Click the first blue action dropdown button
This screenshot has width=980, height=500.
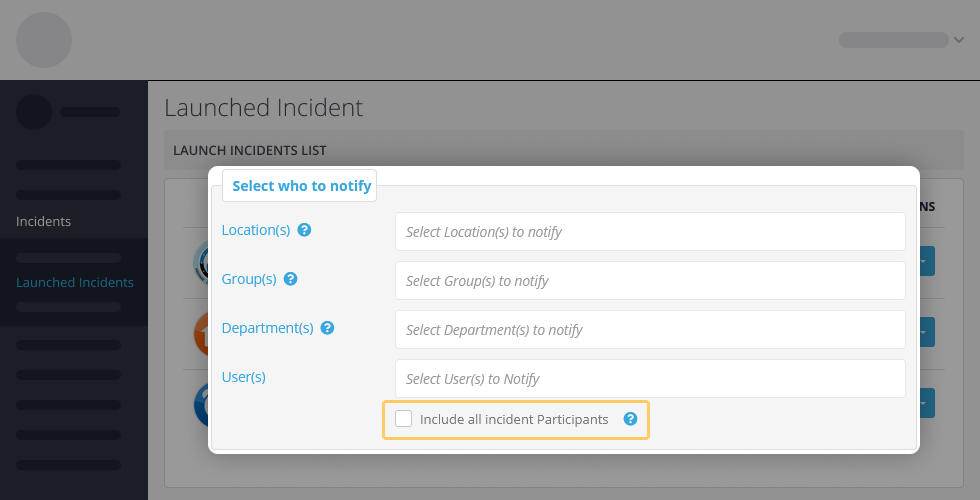click(928, 261)
